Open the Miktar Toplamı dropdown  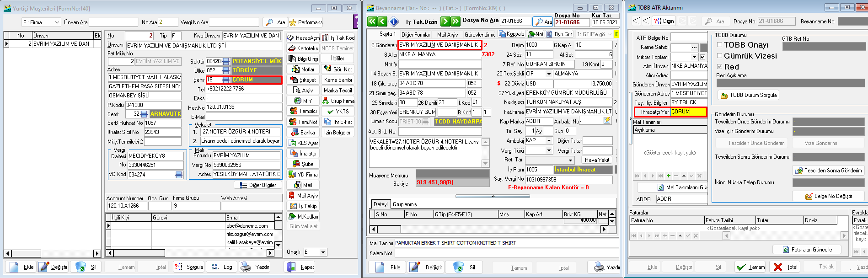coord(694,57)
